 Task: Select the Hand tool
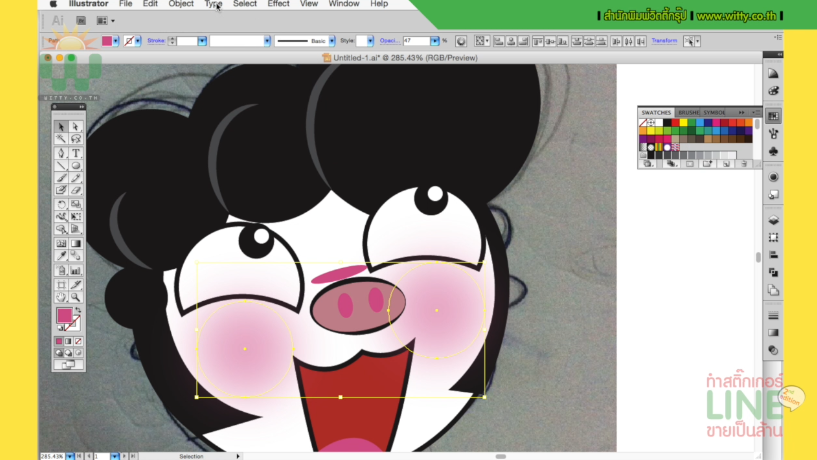61,297
